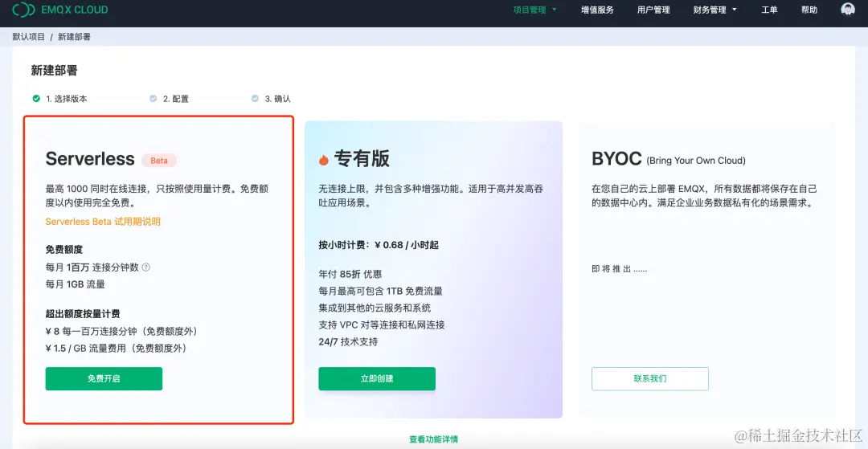868x449 pixels.
Task: Expand the 项目管理 dropdown menu
Action: [534, 10]
